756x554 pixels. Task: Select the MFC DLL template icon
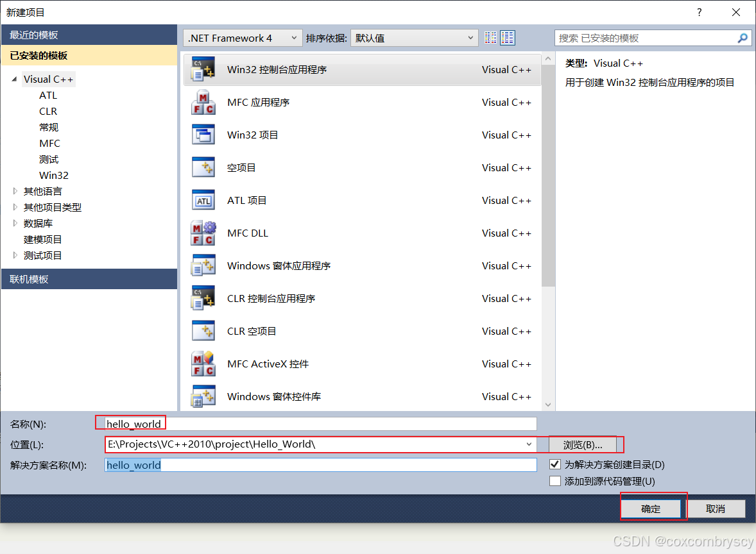pyautogui.click(x=203, y=233)
